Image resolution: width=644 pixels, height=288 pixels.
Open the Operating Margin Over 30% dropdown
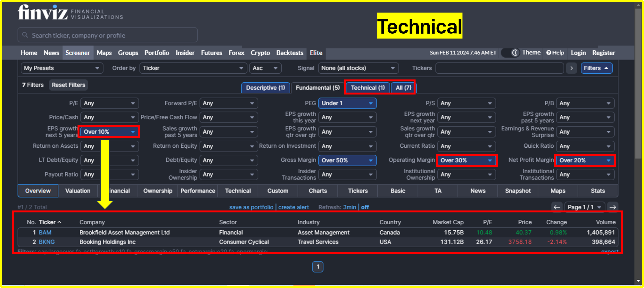[x=466, y=160]
